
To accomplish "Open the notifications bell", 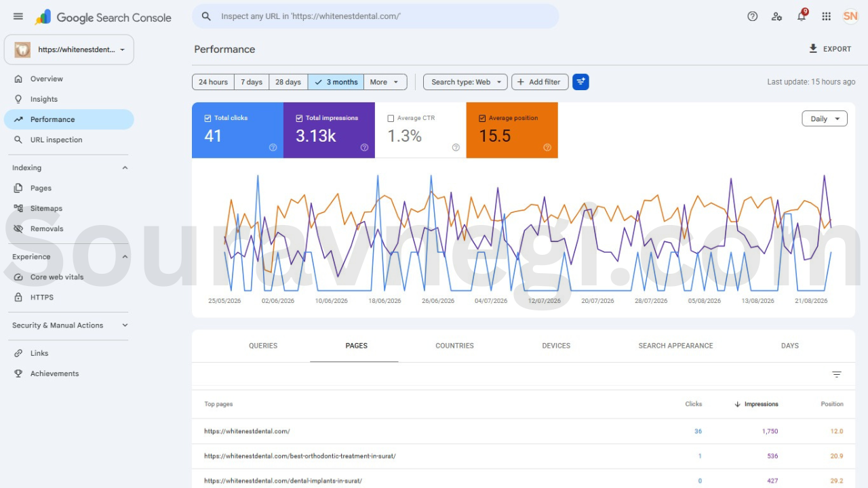I will (802, 16).
